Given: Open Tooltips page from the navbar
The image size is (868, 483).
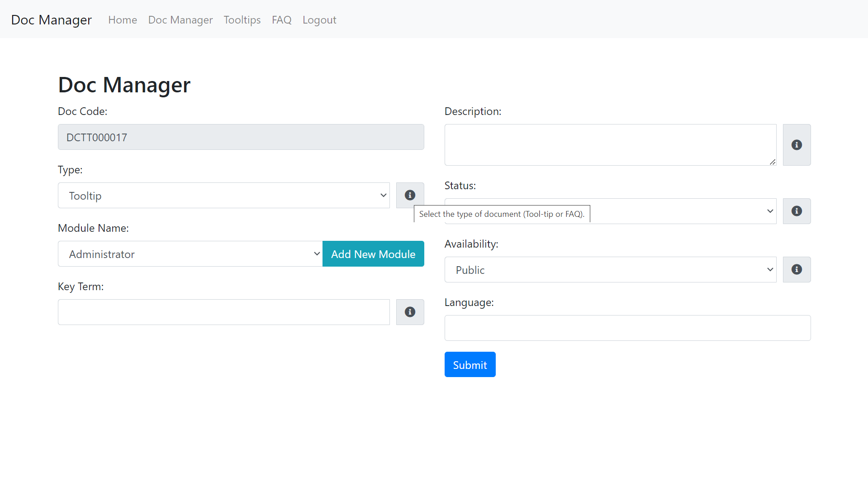Looking at the screenshot, I should tap(242, 20).
